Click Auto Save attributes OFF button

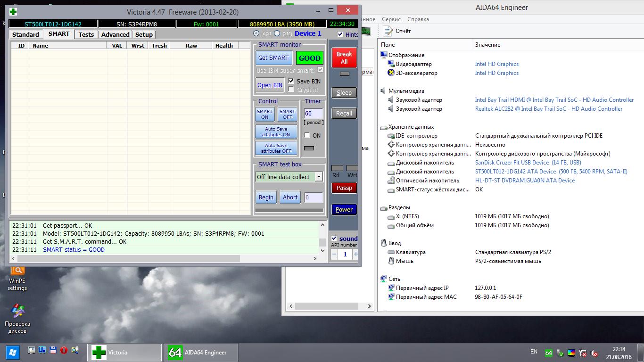[x=276, y=148]
